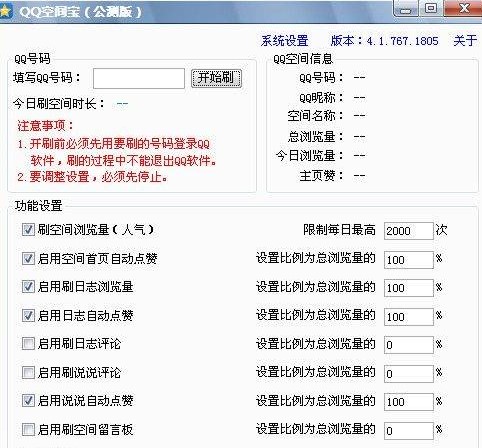Click the 注意事项 heading text
The height and width of the screenshot is (448, 482).
(x=45, y=126)
